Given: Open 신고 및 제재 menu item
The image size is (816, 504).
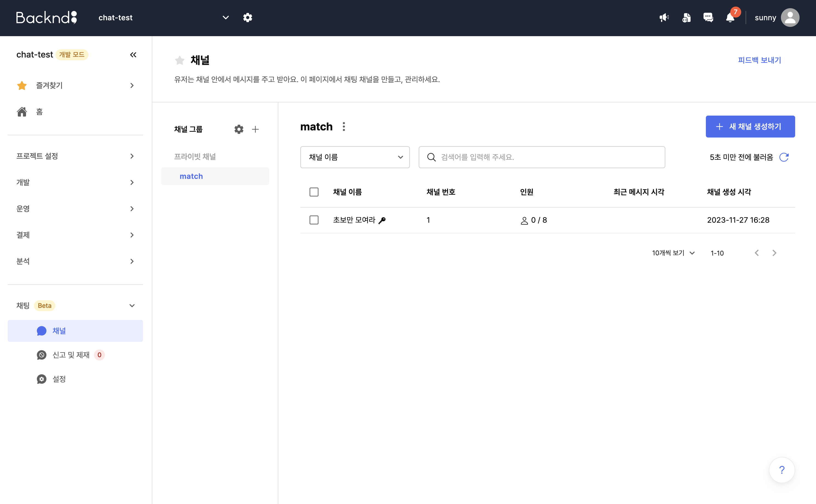Looking at the screenshot, I should pos(75,355).
